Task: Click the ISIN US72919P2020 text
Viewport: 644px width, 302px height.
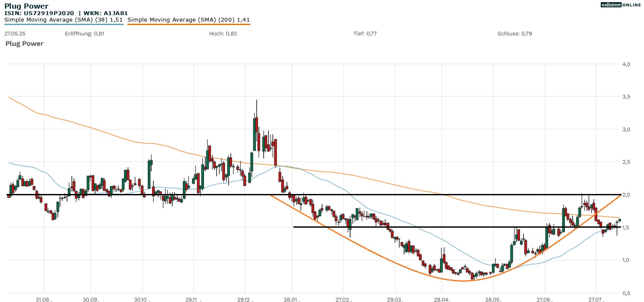Action: pos(39,13)
